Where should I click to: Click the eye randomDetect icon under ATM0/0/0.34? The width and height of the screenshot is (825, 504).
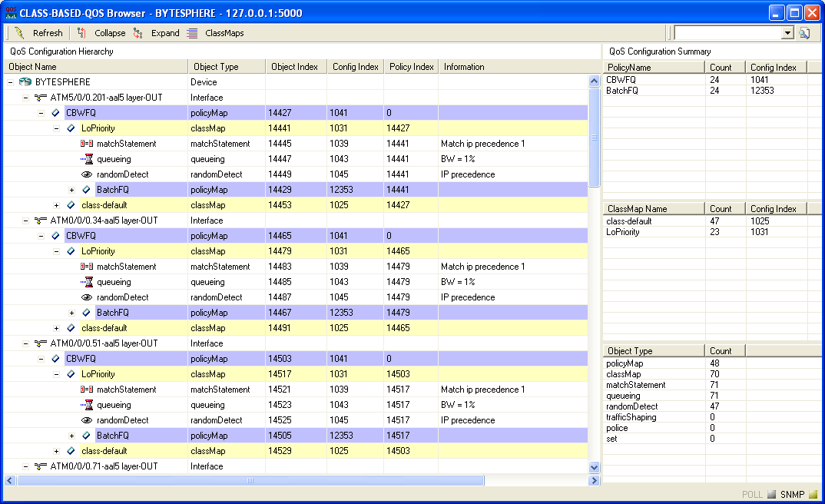[x=87, y=297]
